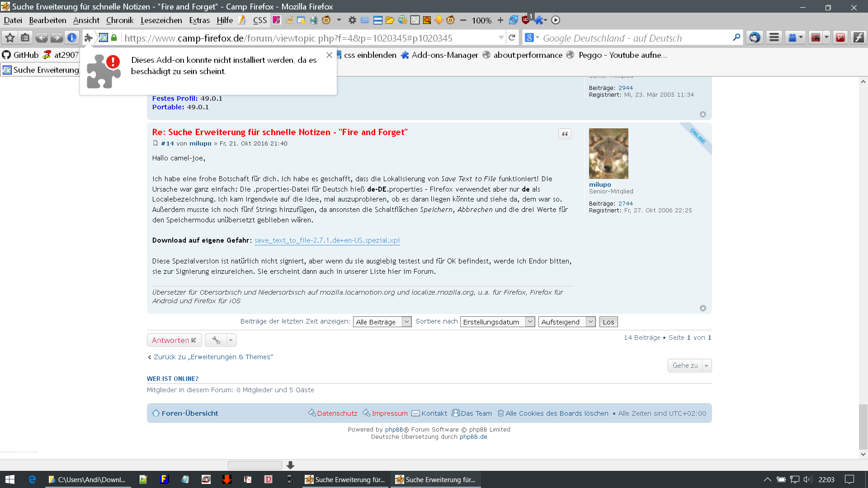Expand the Erstellungsdatum sort dropdown
This screenshot has height=488, width=868.
(x=497, y=322)
